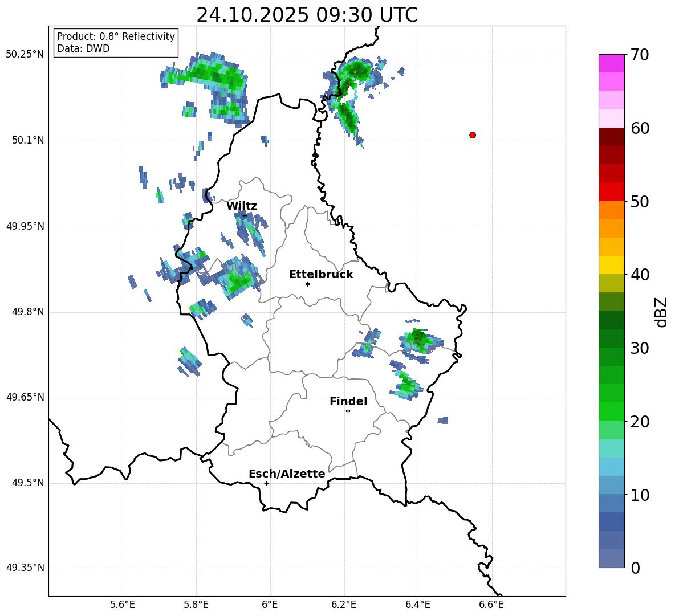The image size is (675, 616).
Task: Click the 50.25°N latitude label
Action: point(25,55)
